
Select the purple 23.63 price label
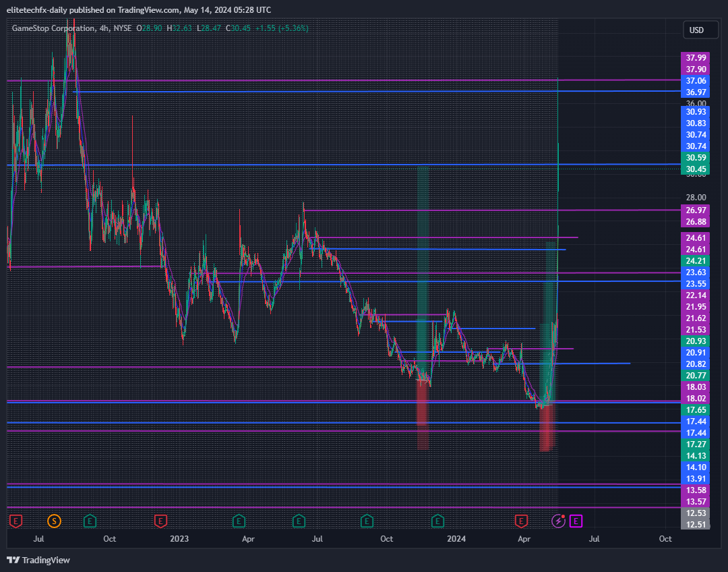(696, 273)
